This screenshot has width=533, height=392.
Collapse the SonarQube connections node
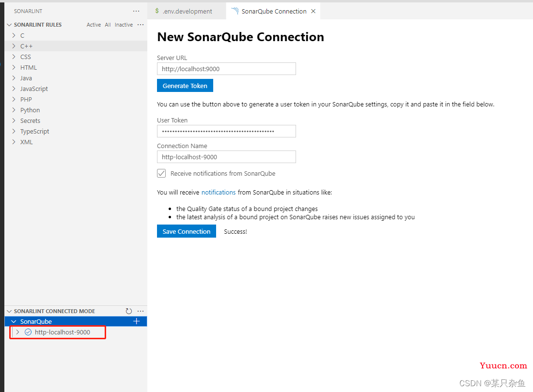tap(14, 321)
